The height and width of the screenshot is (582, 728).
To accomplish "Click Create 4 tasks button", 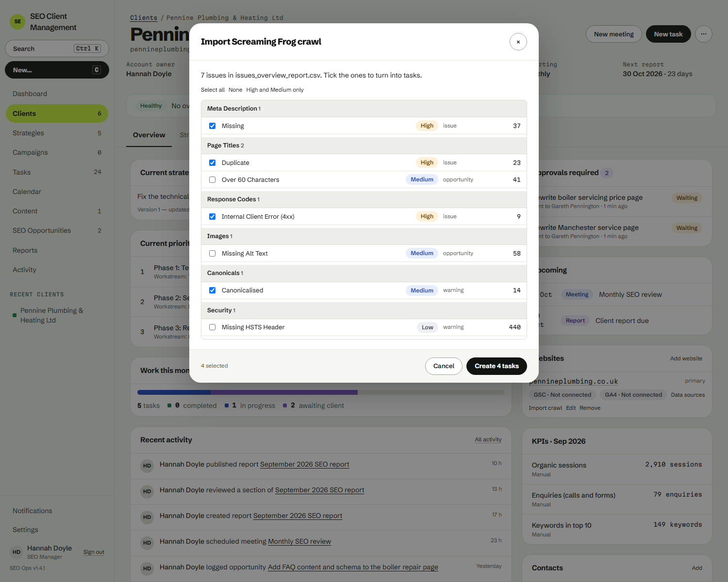I will 496,366.
